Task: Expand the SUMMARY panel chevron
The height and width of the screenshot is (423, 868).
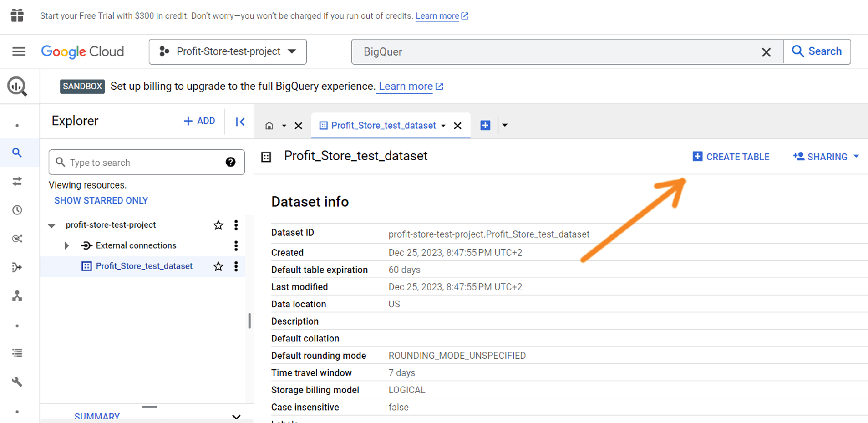Action: 236,417
